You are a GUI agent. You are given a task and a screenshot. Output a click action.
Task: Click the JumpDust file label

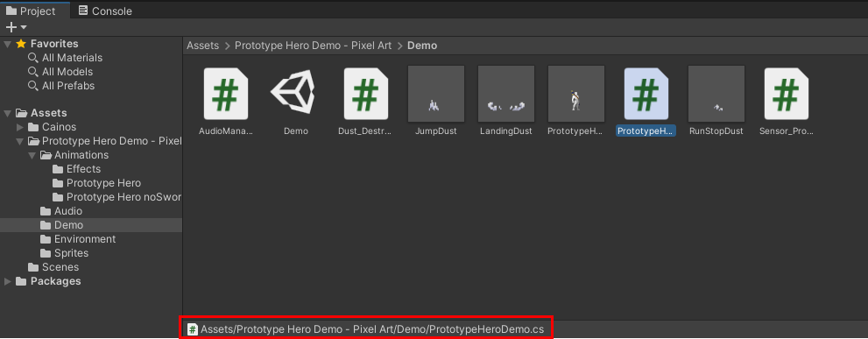[x=435, y=131]
